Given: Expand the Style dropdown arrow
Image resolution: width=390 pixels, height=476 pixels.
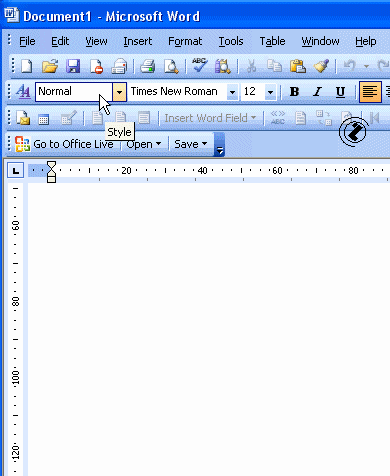Looking at the screenshot, I should (119, 92).
